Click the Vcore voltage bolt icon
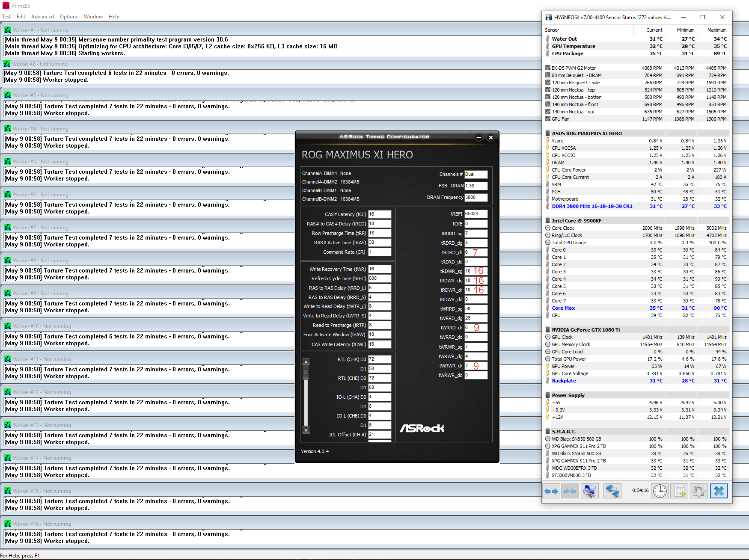The image size is (749, 560). point(548,141)
